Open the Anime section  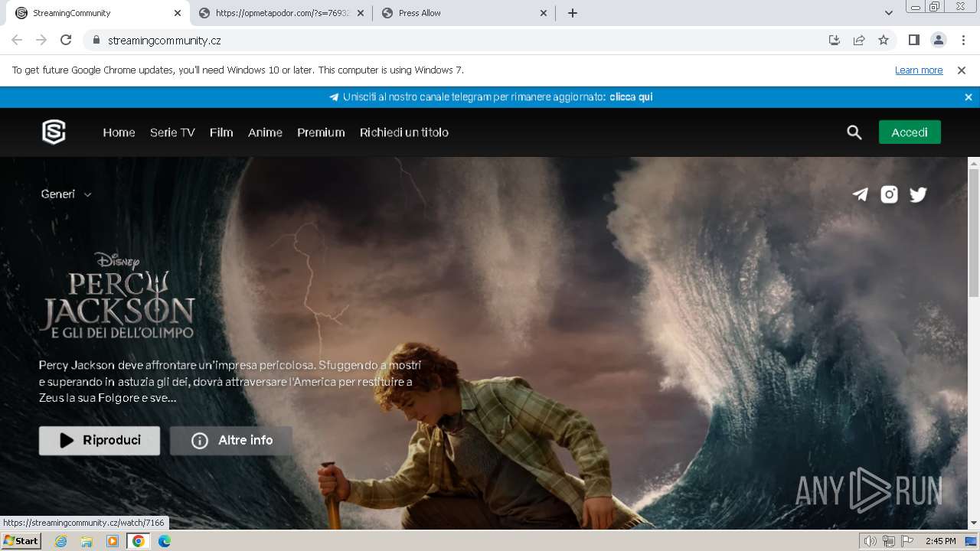pos(265,132)
